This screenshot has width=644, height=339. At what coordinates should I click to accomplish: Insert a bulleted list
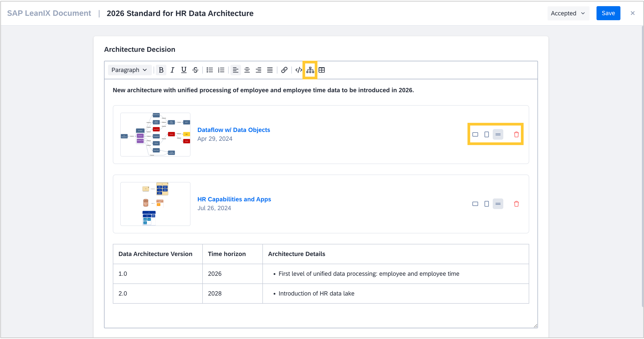click(x=209, y=70)
